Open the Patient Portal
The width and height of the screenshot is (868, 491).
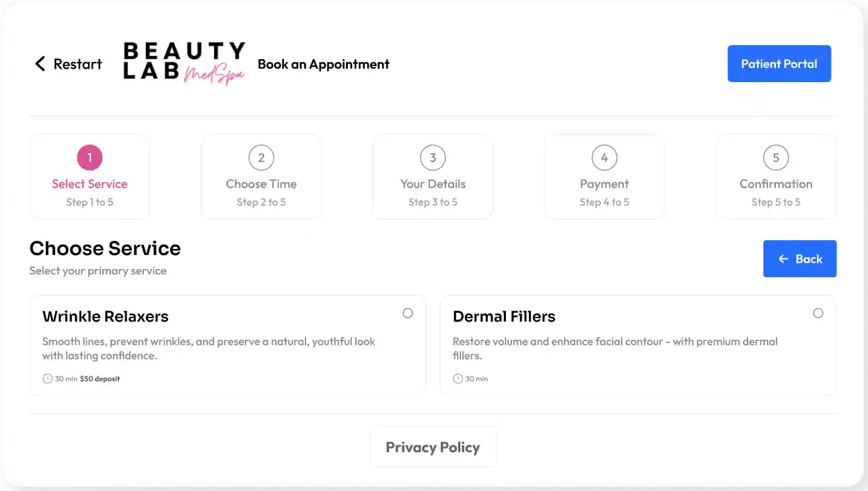click(x=779, y=64)
